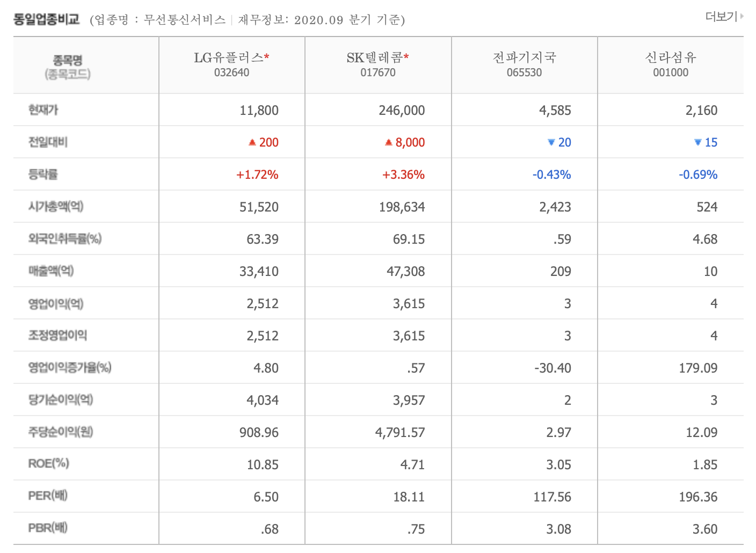This screenshot has height=553, width=756.
Task: Click sales value 47,308
Action: (x=405, y=272)
